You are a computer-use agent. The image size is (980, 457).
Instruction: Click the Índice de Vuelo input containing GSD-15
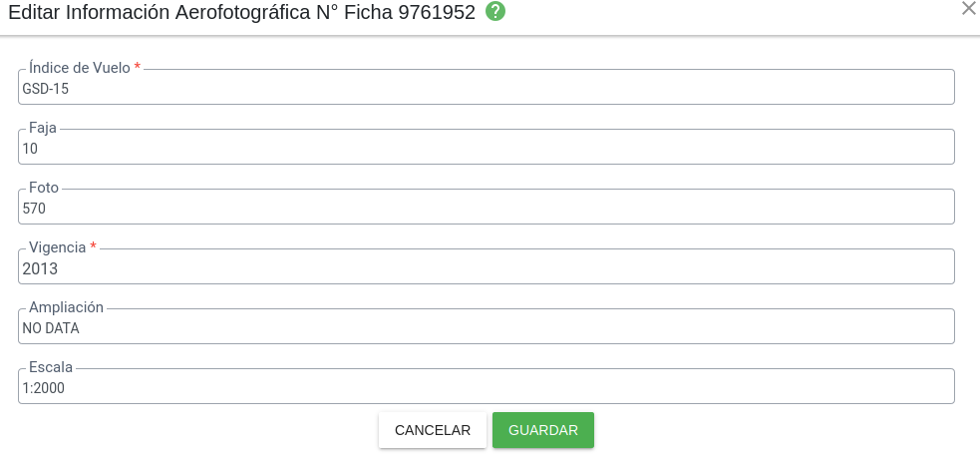coord(486,89)
